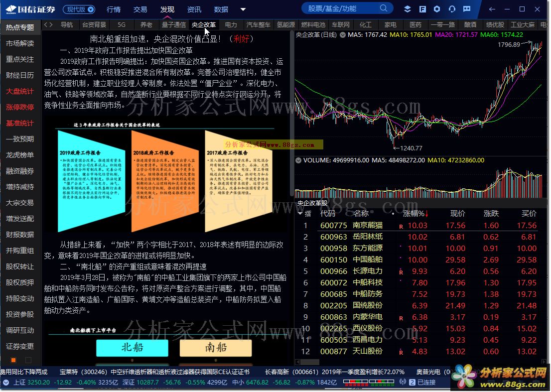The image size is (551, 392).
Task: Open the 长春高新 (000661) news ticker item
Action: tap(335, 372)
